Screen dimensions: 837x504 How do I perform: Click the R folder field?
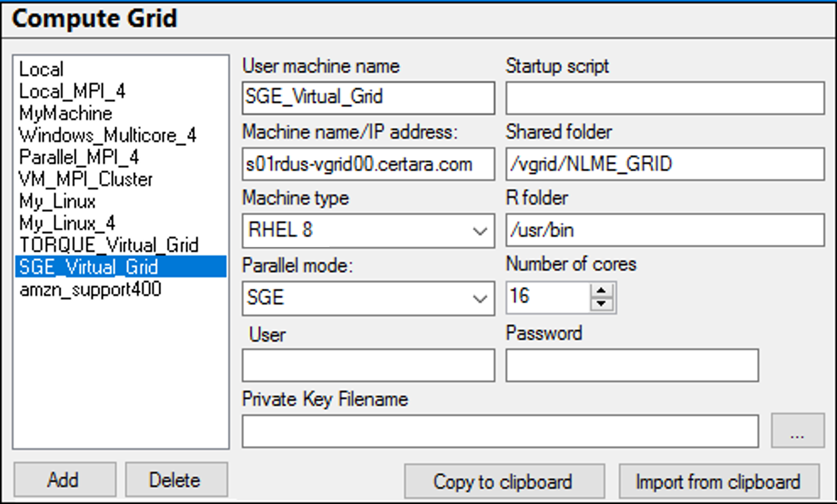click(x=665, y=230)
